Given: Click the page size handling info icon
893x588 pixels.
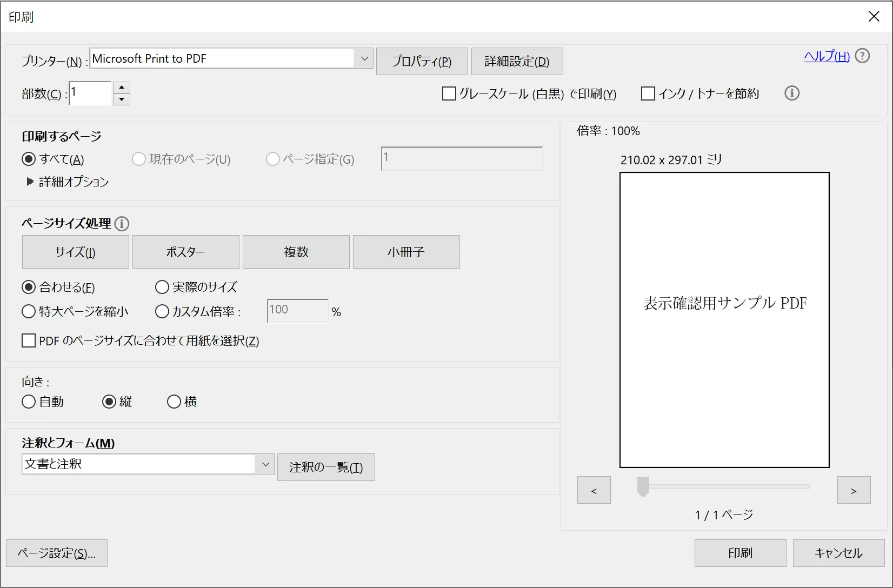Looking at the screenshot, I should click(x=122, y=224).
